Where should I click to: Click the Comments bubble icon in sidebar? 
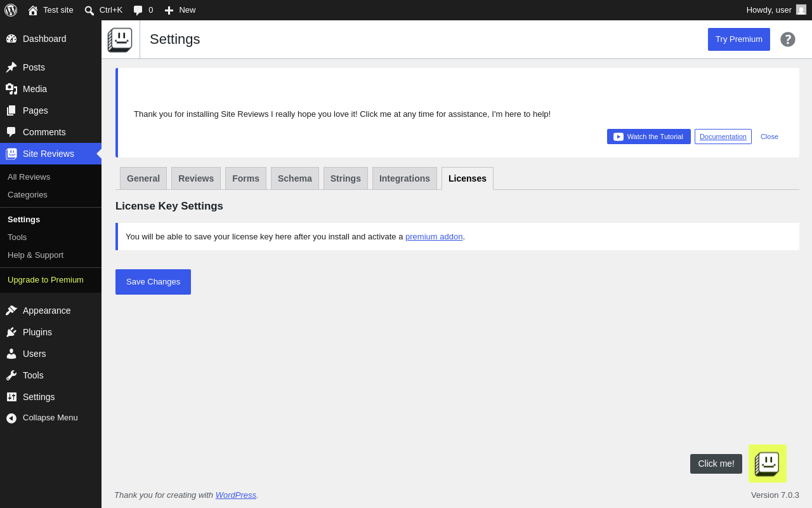point(11,132)
